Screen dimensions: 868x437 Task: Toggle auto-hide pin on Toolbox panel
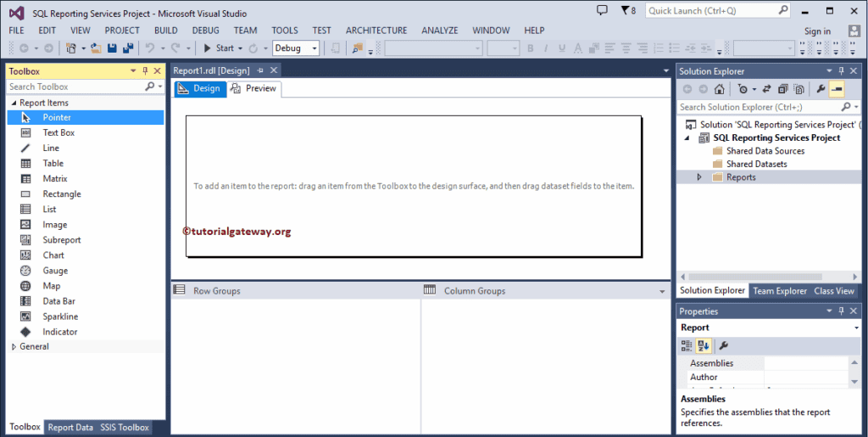pyautogui.click(x=145, y=71)
